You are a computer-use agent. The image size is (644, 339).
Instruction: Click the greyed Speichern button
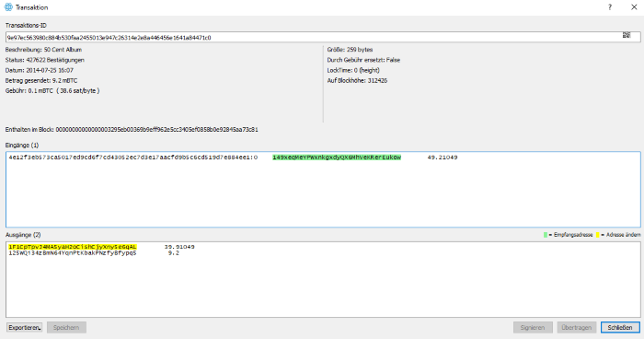[x=66, y=327]
